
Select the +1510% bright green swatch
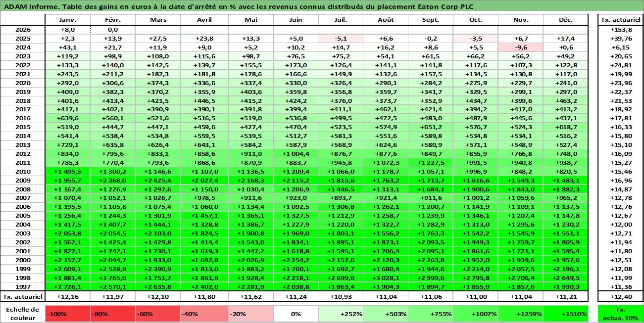[566, 314]
